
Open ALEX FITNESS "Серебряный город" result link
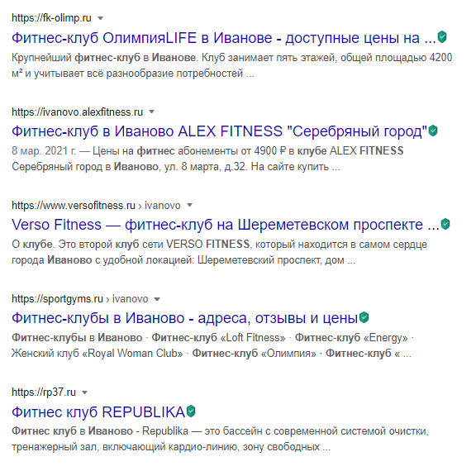219,131
